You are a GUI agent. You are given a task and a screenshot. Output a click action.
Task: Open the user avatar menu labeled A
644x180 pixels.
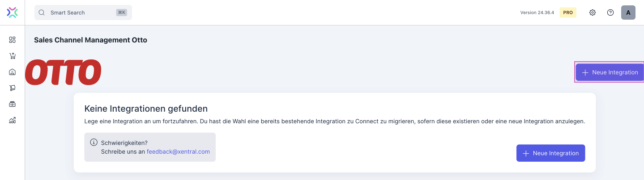(x=628, y=13)
